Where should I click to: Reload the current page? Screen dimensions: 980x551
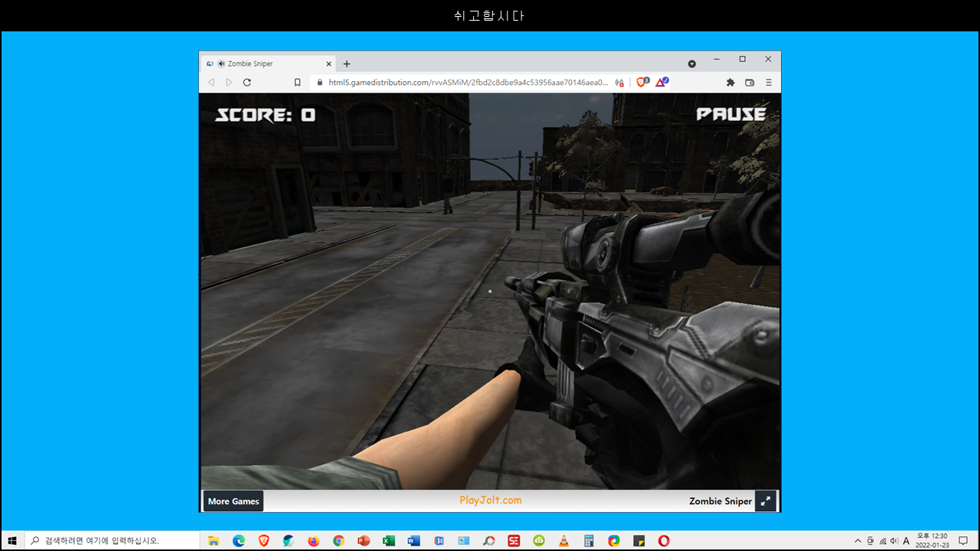click(247, 83)
